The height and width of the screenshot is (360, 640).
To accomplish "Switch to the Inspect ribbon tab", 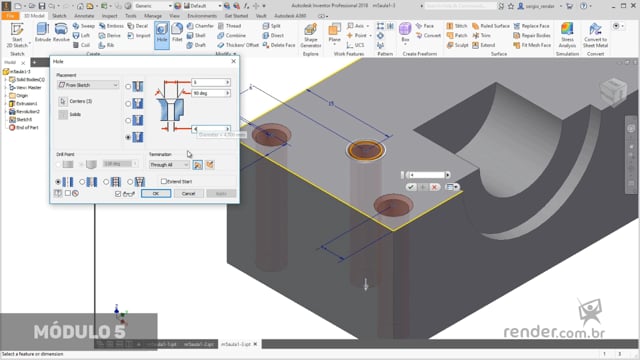I will coord(109,16).
